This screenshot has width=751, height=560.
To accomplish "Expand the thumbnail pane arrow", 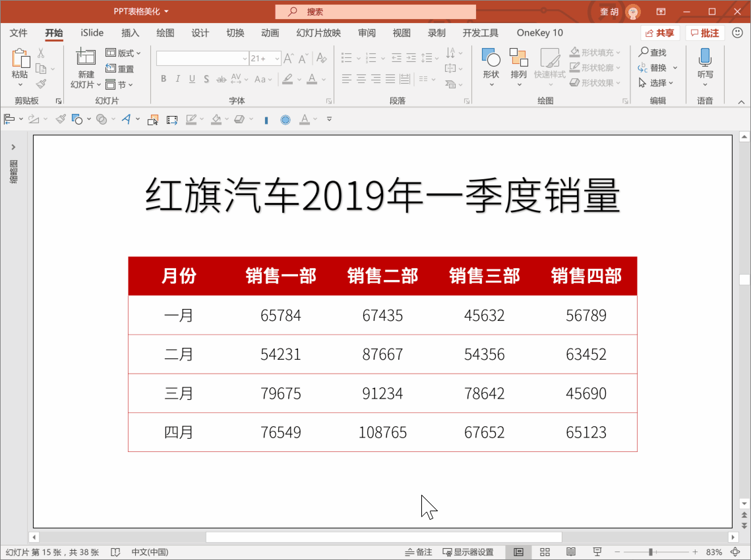I will tap(13, 147).
